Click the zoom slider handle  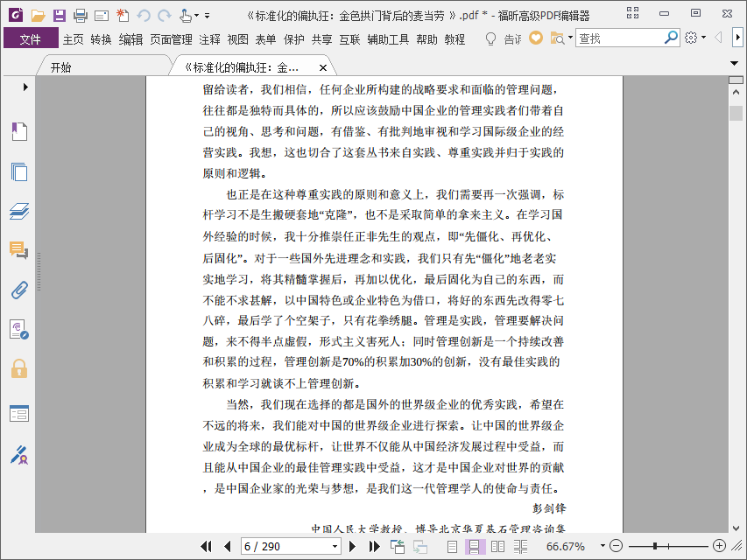656,546
